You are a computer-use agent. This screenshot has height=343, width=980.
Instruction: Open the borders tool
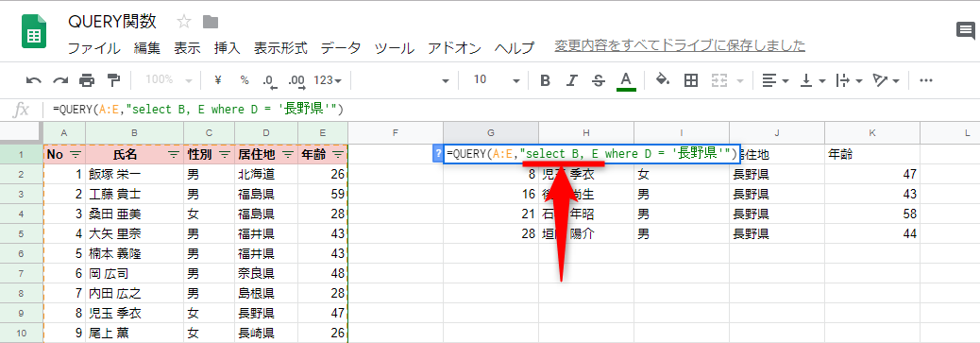click(690, 80)
